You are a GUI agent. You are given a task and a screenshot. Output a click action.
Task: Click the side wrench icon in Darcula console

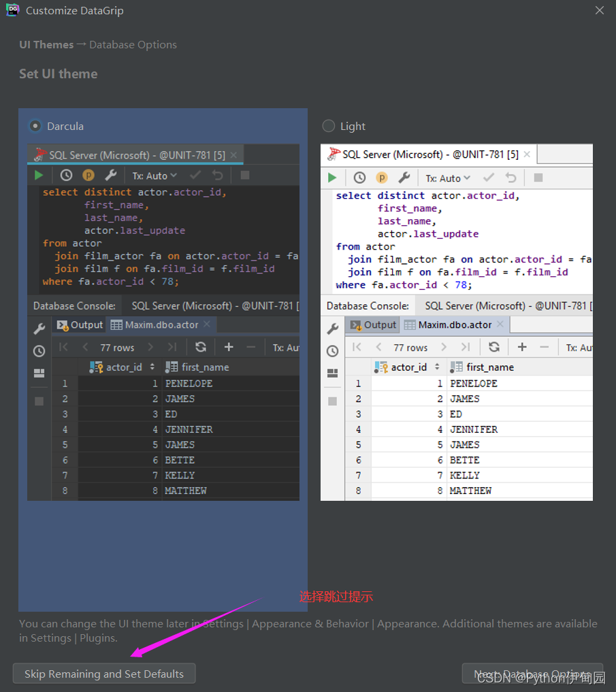tap(39, 329)
